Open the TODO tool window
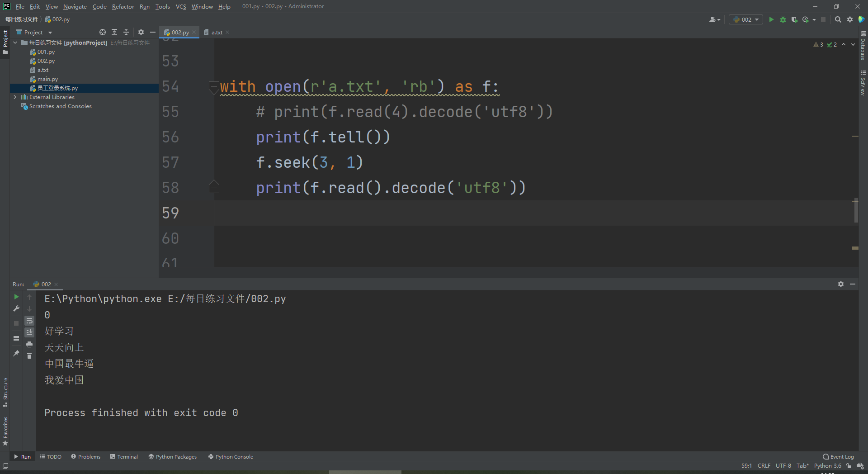Viewport: 868px width, 474px height. pos(51,457)
